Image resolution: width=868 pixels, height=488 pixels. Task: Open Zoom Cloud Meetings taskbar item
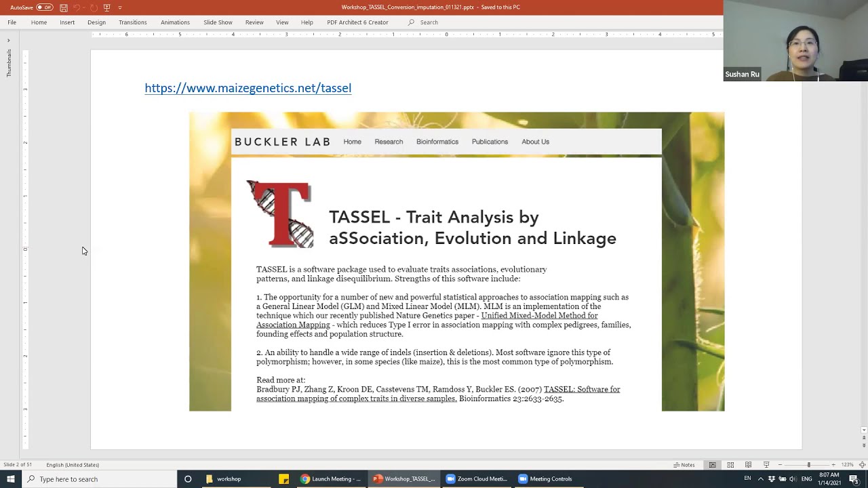click(x=477, y=479)
